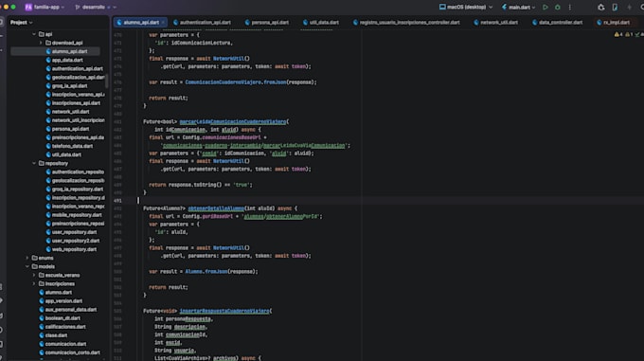The height and width of the screenshot is (361, 644).
Task: Click the marcarLeidaComunicacionCuadernoViajero method name
Action: (x=233, y=122)
